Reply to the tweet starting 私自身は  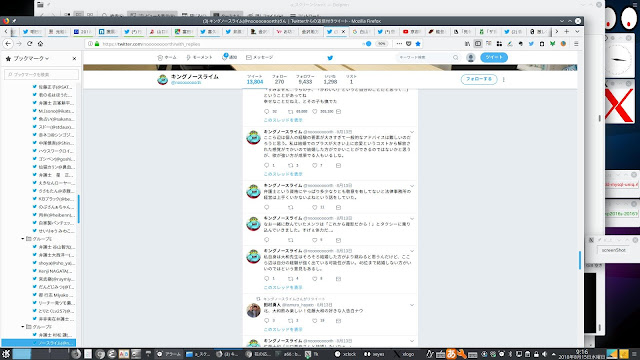pos(267,279)
